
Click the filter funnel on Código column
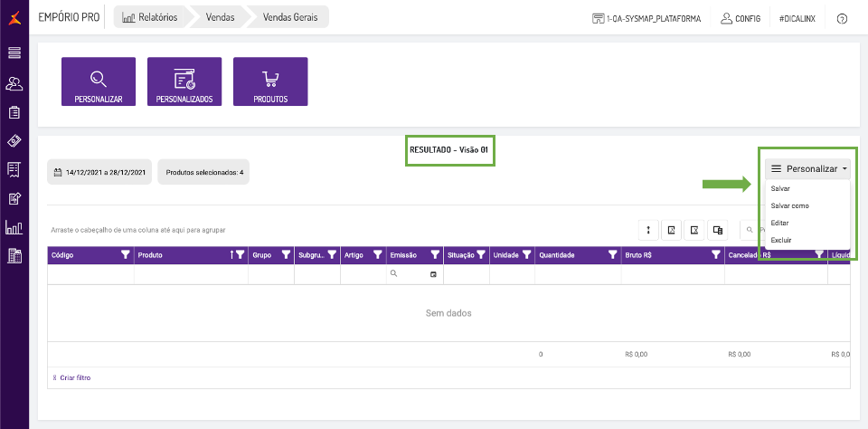tap(126, 255)
